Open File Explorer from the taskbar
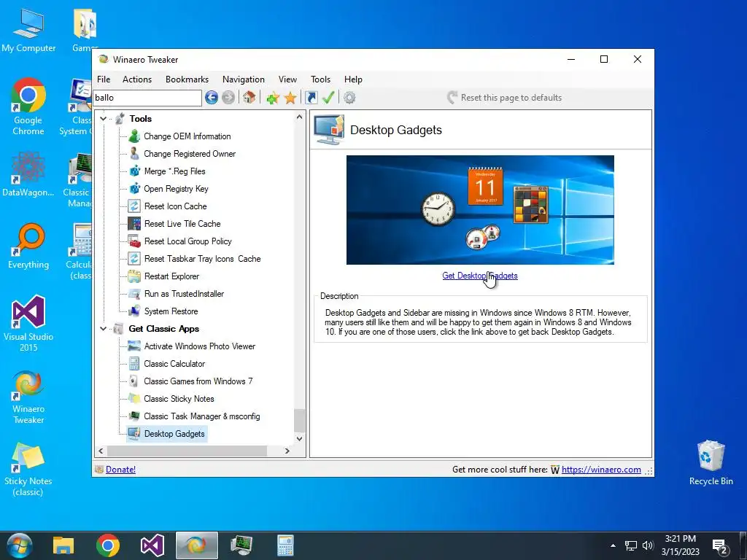 click(x=63, y=545)
